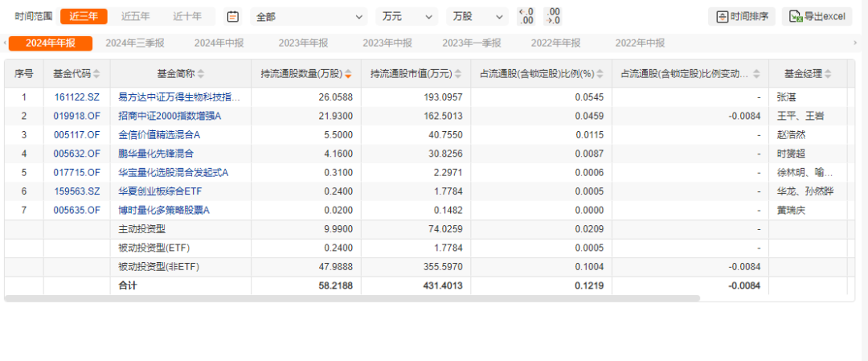Select holdings cell 26.0588
The height and width of the screenshot is (361, 868).
point(336,97)
